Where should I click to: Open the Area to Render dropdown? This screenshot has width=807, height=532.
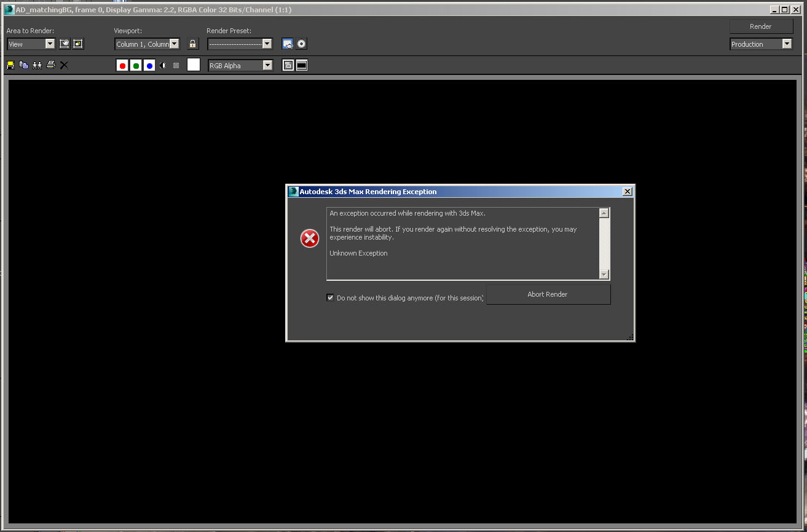point(31,44)
